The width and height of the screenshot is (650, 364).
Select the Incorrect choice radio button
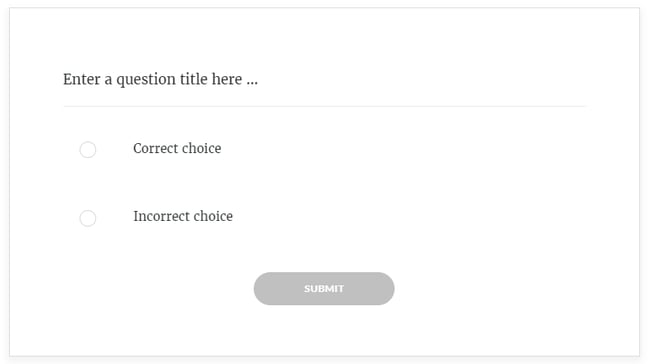point(88,218)
